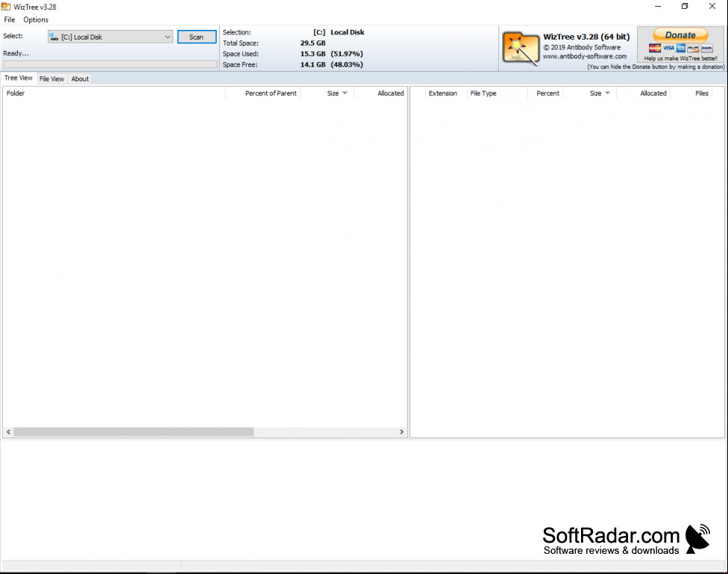Click the scrollbar right arrow in folder pane

[x=401, y=431]
